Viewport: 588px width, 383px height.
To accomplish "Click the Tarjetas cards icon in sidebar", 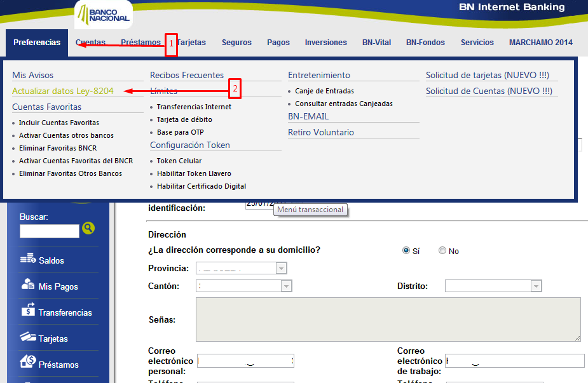I will [28, 337].
